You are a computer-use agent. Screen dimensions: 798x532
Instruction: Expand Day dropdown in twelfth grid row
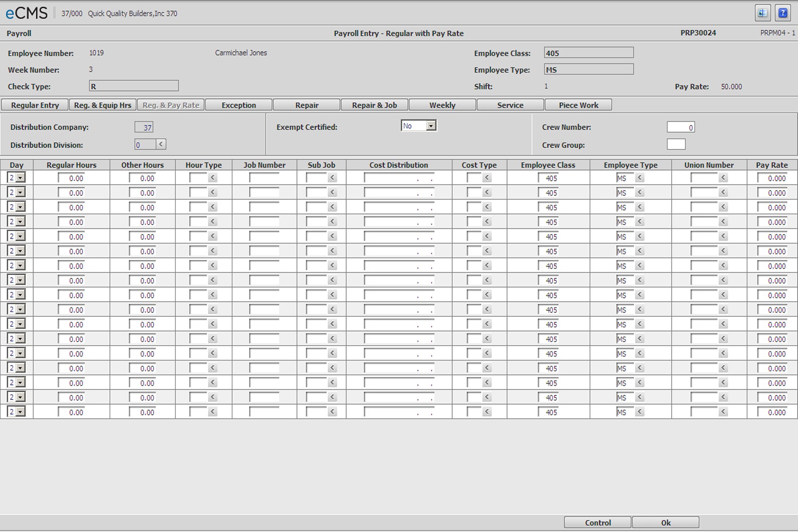pyautogui.click(x=20, y=339)
